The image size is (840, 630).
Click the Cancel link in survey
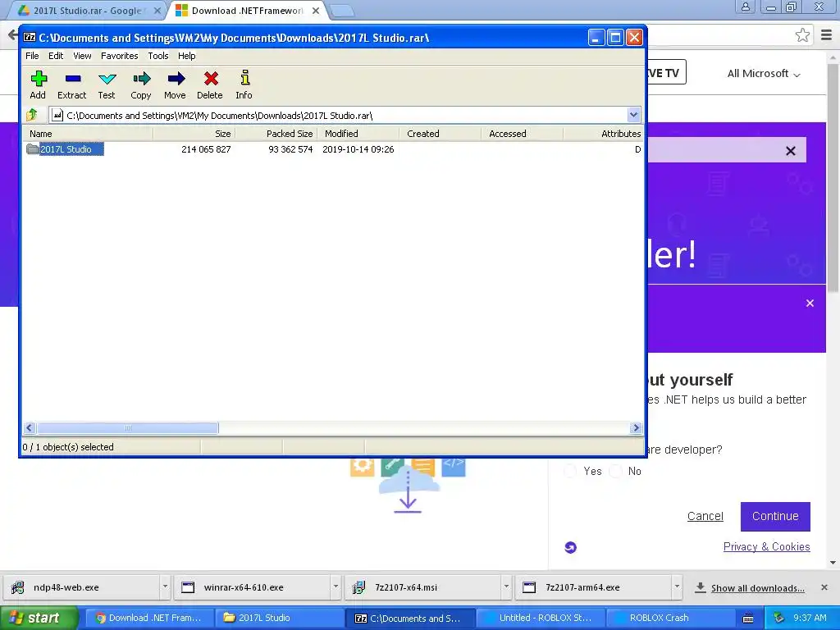pos(705,517)
